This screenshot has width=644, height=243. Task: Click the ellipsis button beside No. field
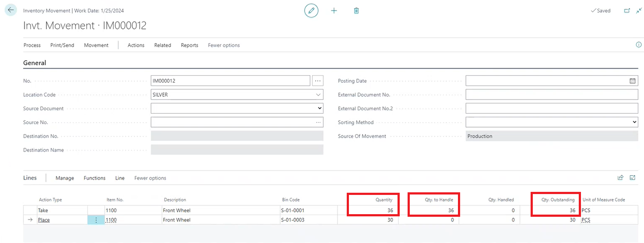coord(318,81)
